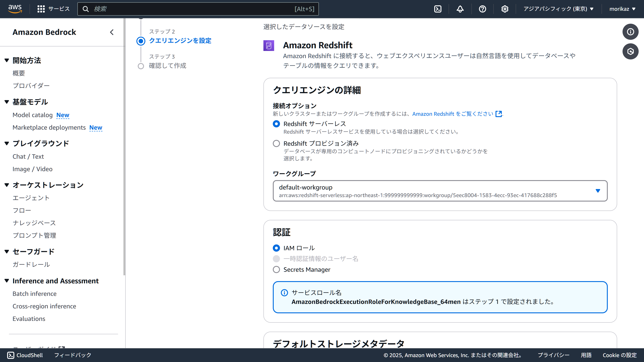644x362 pixels.
Task: Open the notifications bell icon
Action: tap(460, 9)
